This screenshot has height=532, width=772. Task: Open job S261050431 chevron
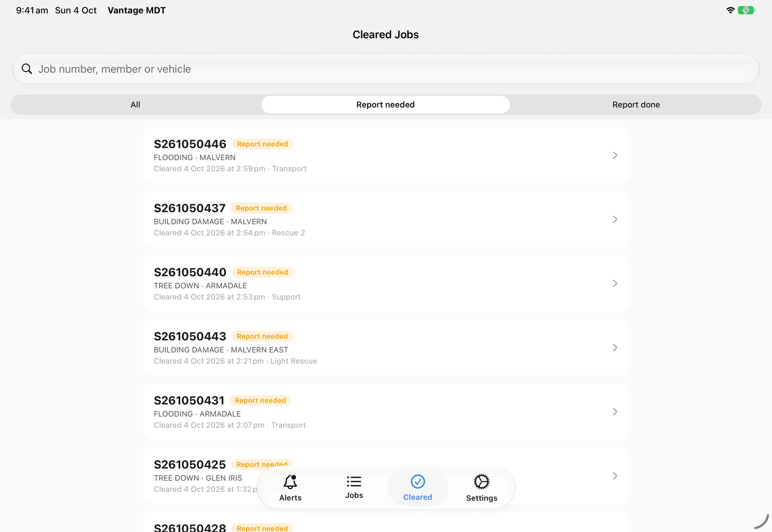615,412
